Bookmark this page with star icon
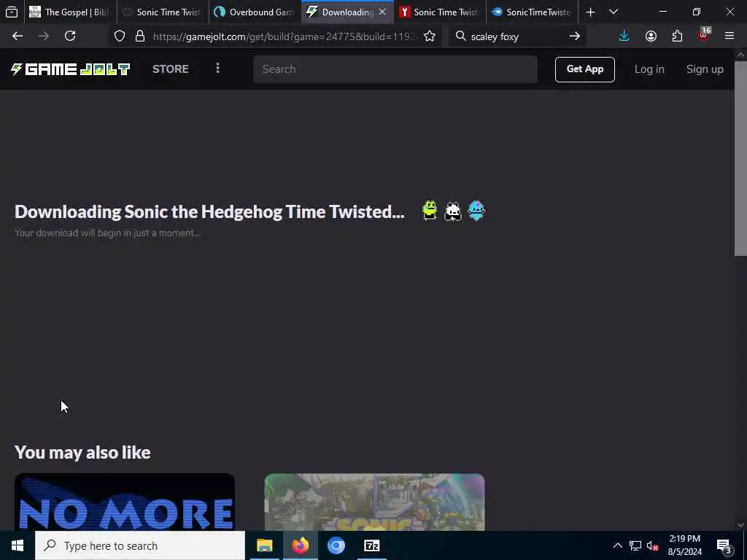 point(429,36)
